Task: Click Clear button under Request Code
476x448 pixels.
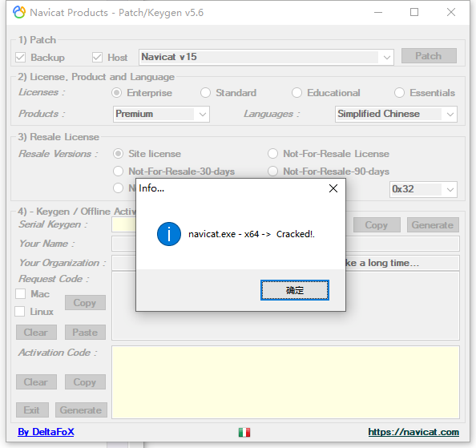Action: click(36, 333)
